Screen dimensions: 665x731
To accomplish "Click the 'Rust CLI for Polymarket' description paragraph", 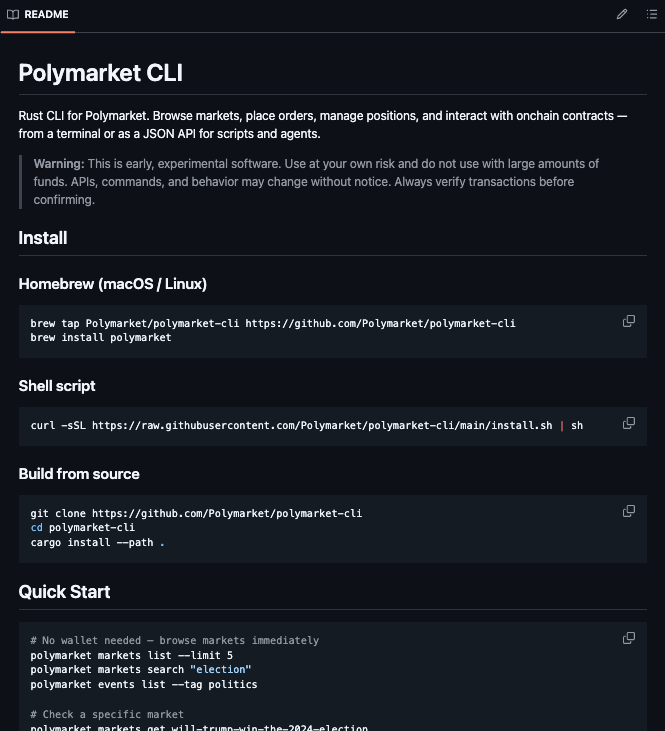I will click(x=323, y=125).
